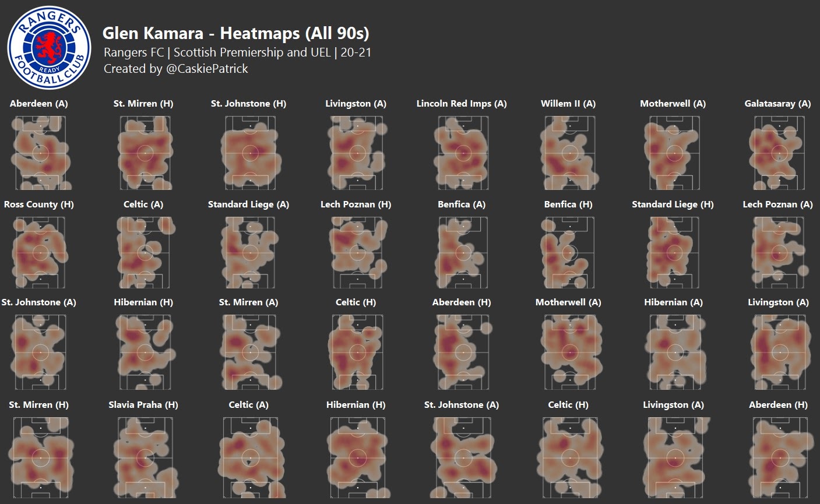Click the 'Willem II (A)' label
820x504 pixels.
point(568,104)
